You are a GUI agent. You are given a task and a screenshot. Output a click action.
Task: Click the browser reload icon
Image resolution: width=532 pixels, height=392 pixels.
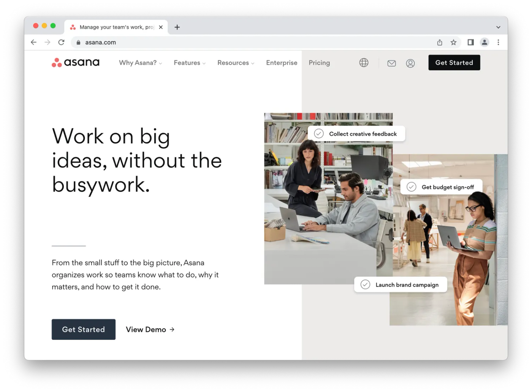(x=61, y=42)
